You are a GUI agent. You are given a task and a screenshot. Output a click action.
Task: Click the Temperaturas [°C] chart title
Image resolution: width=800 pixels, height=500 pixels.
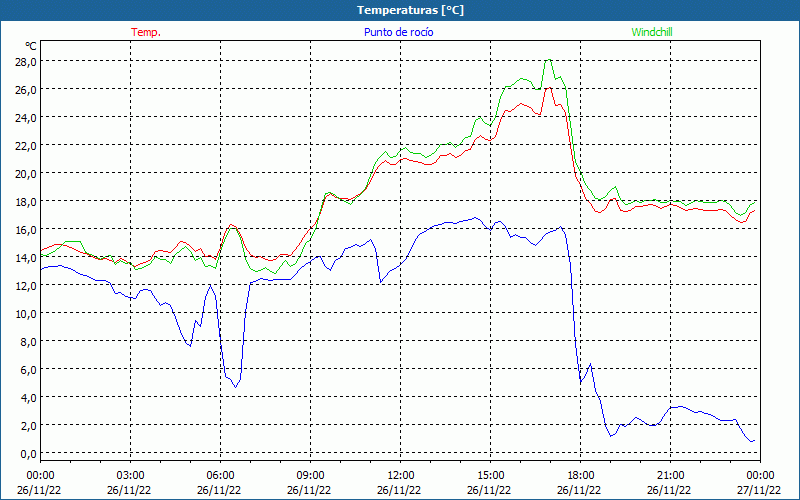pos(410,10)
